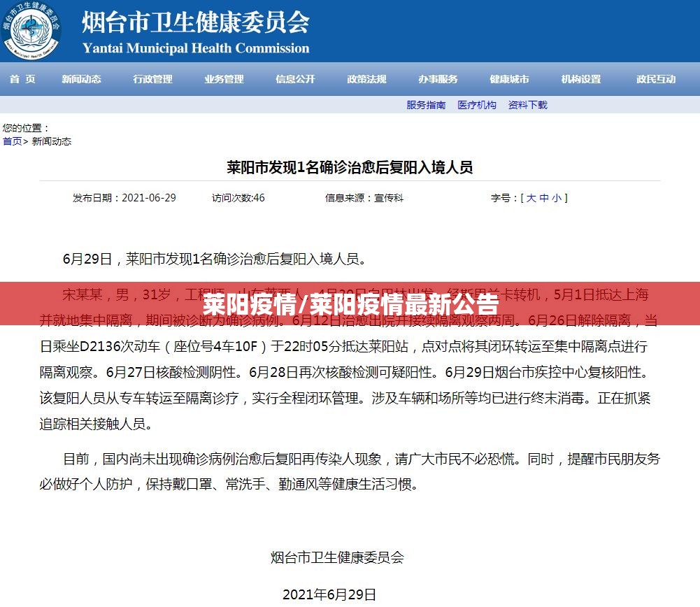Set font size to 小
The image size is (700, 607).
556,198
